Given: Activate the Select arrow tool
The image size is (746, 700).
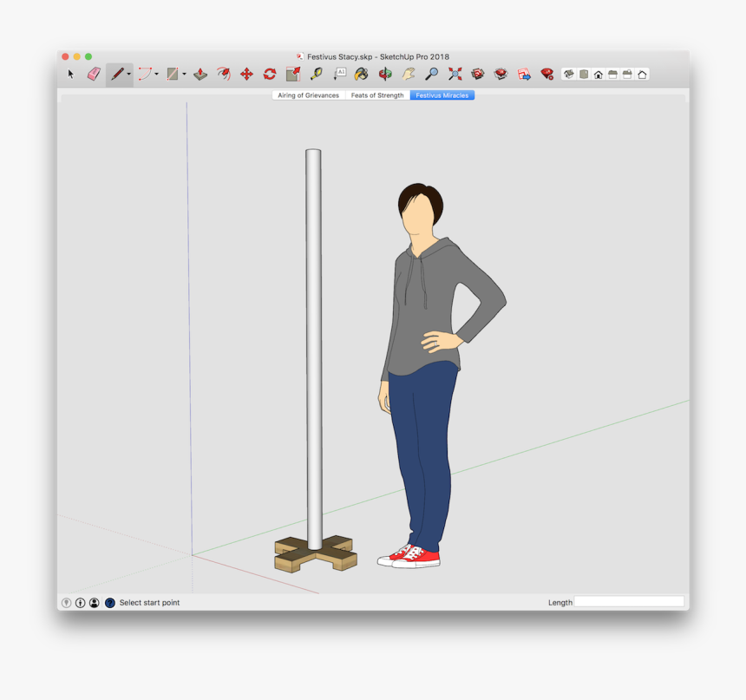Looking at the screenshot, I should coord(70,75).
